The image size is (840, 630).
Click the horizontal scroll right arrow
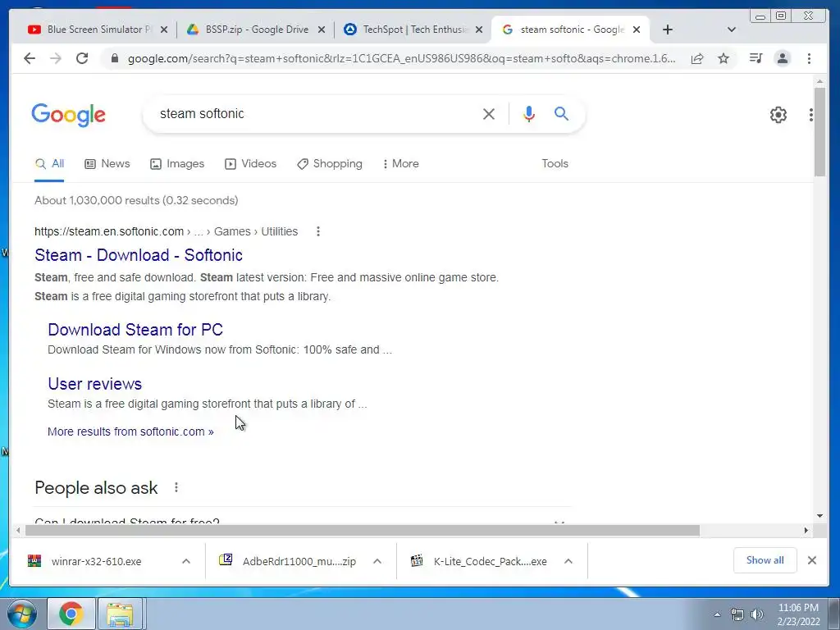point(806,531)
